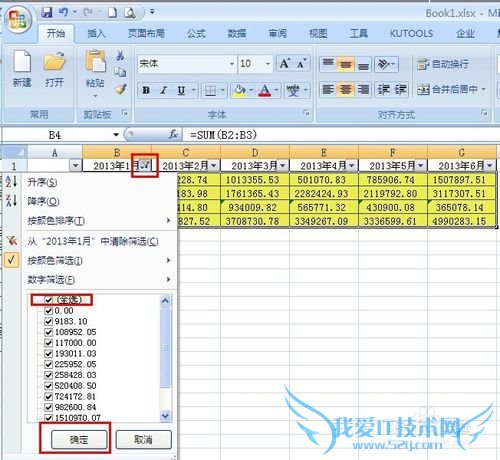Apply yellow fill color bucket

coord(239,90)
